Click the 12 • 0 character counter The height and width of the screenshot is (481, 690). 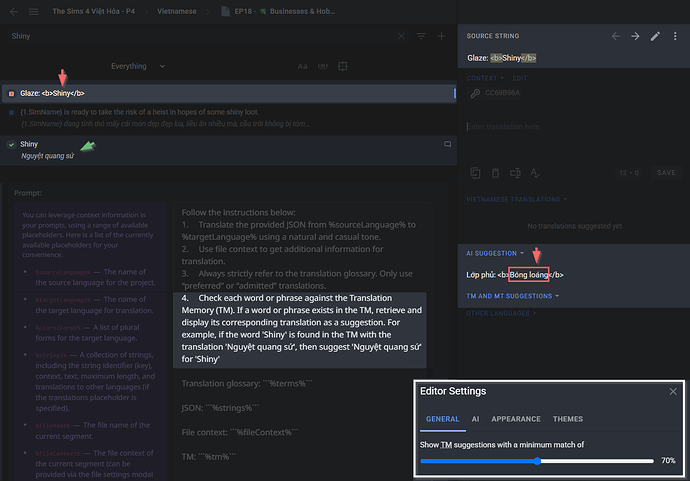coord(629,173)
